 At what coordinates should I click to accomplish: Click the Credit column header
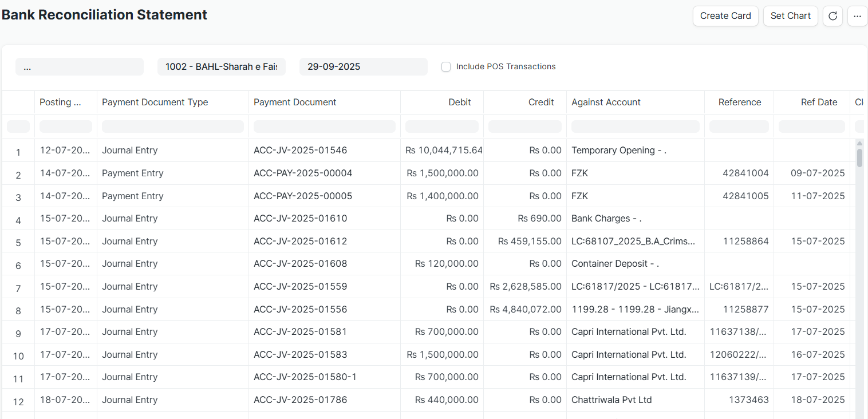coord(525,102)
